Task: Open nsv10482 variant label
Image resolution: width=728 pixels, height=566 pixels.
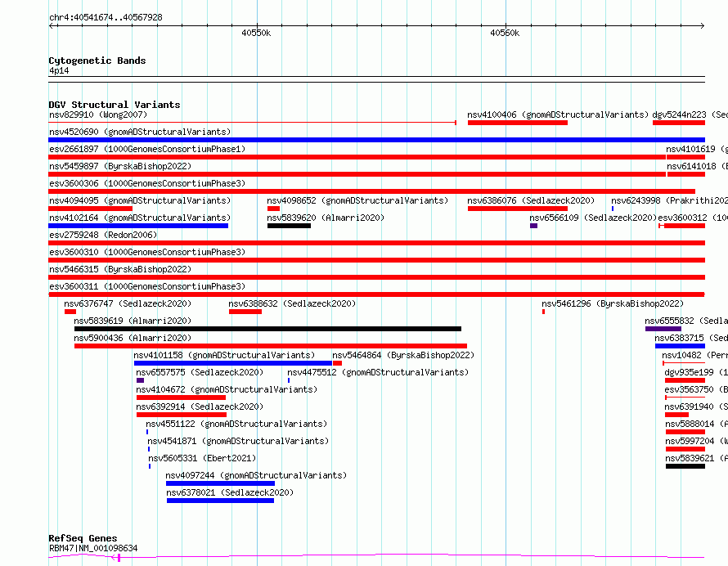Action: [694, 355]
